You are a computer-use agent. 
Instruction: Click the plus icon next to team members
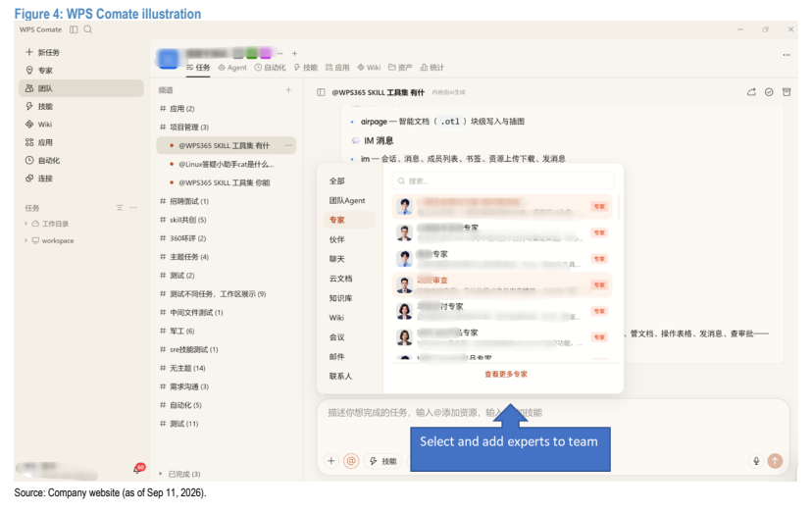[294, 53]
